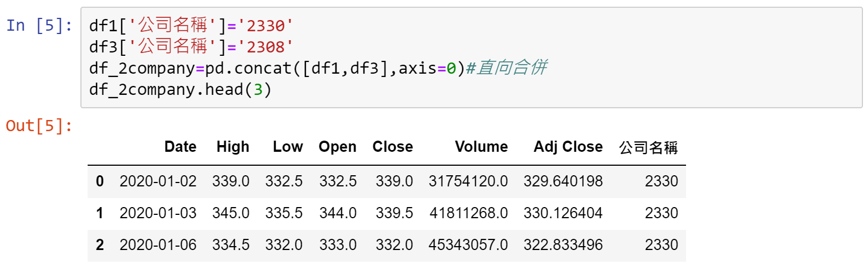Image resolution: width=868 pixels, height=269 pixels.
Task: Click the 45343057.0 volume cell
Action: 468,245
